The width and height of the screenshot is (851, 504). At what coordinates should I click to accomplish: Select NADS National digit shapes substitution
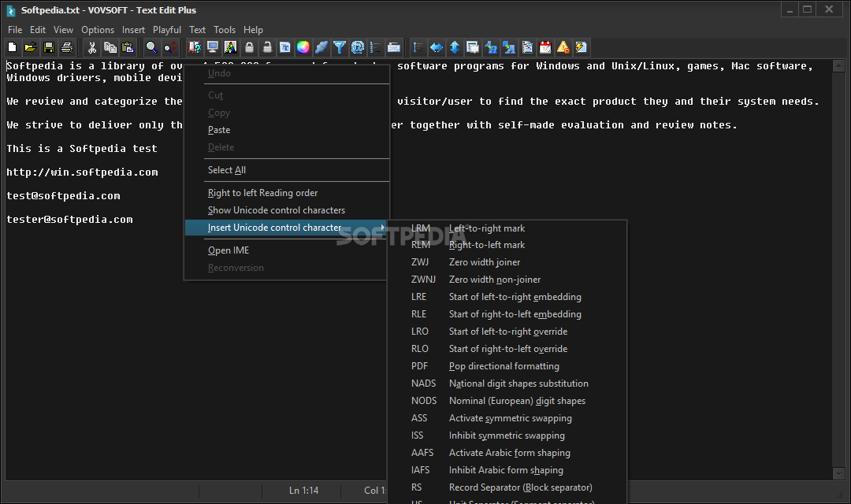tap(507, 384)
